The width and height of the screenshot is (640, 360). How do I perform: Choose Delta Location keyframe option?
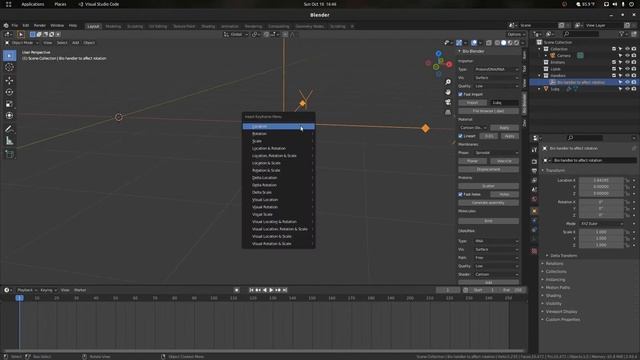[x=279, y=178]
